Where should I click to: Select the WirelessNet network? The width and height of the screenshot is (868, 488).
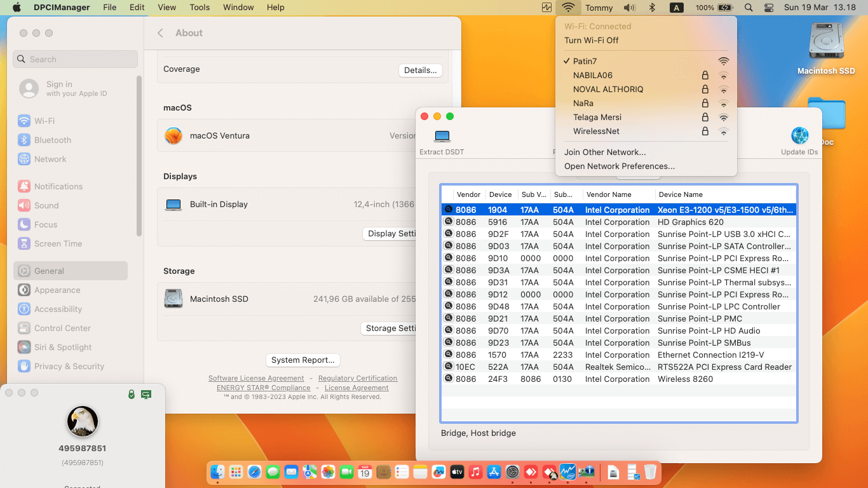(646, 131)
